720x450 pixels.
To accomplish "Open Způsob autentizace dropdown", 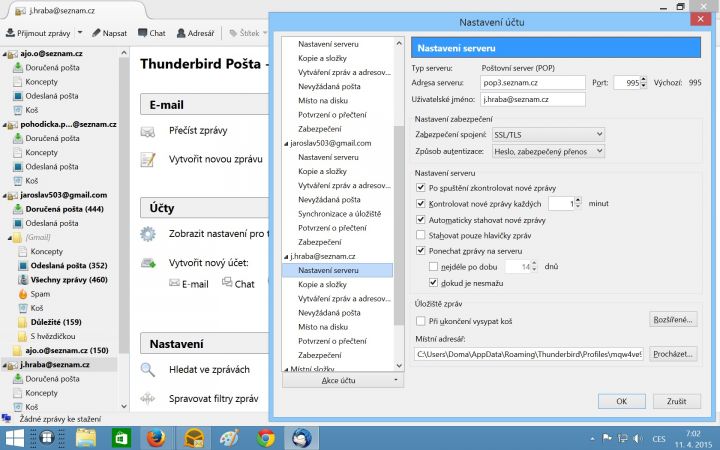I will tap(548, 151).
